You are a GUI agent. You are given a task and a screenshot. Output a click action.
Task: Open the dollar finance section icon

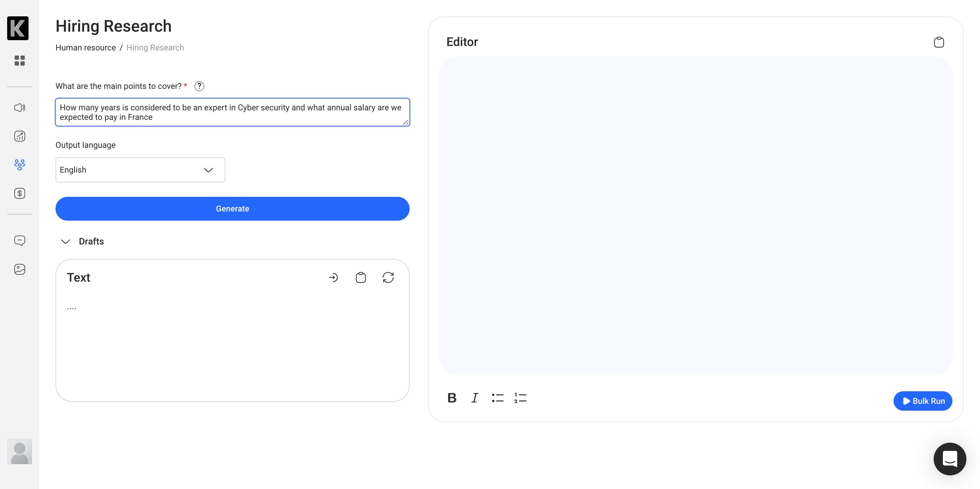pos(19,193)
